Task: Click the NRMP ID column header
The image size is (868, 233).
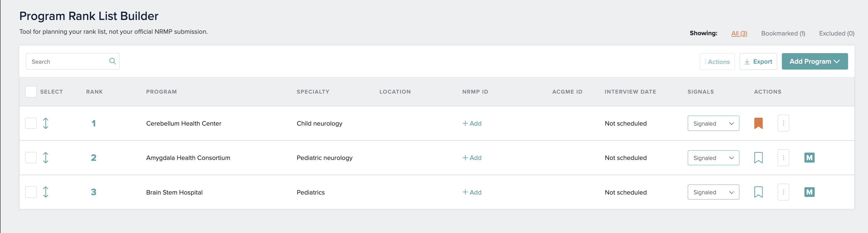Action: pyautogui.click(x=475, y=92)
